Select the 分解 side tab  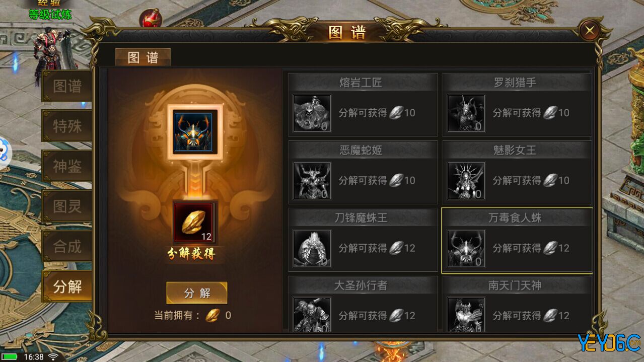click(x=67, y=287)
